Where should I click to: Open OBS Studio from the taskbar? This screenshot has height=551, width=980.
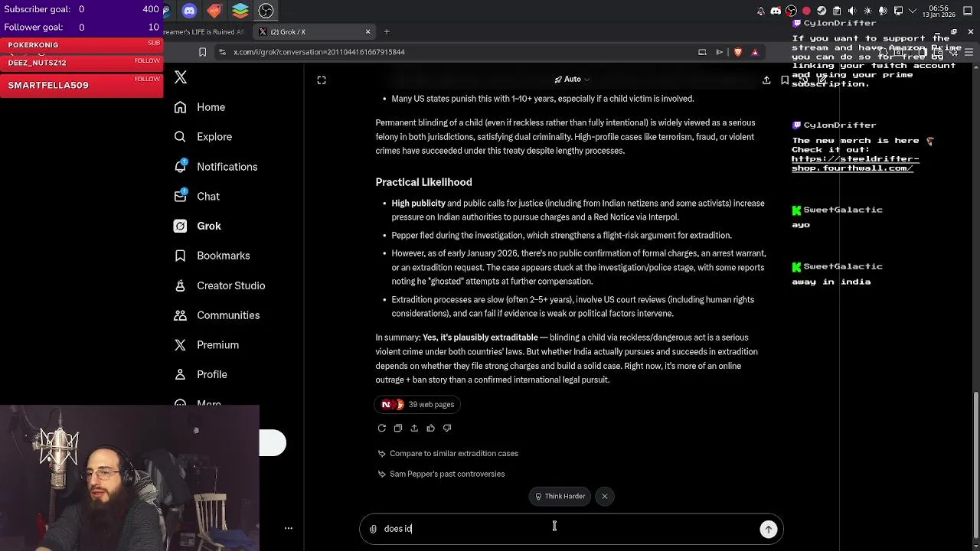tap(266, 11)
